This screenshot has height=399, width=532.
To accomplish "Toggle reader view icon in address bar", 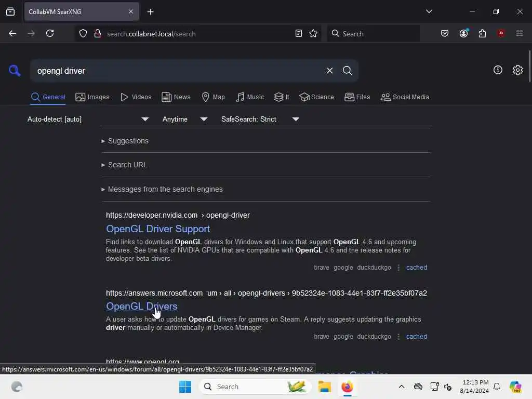I will pos(299,34).
